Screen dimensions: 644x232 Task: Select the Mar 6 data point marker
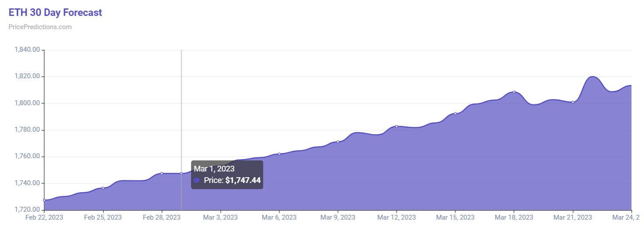[279, 154]
